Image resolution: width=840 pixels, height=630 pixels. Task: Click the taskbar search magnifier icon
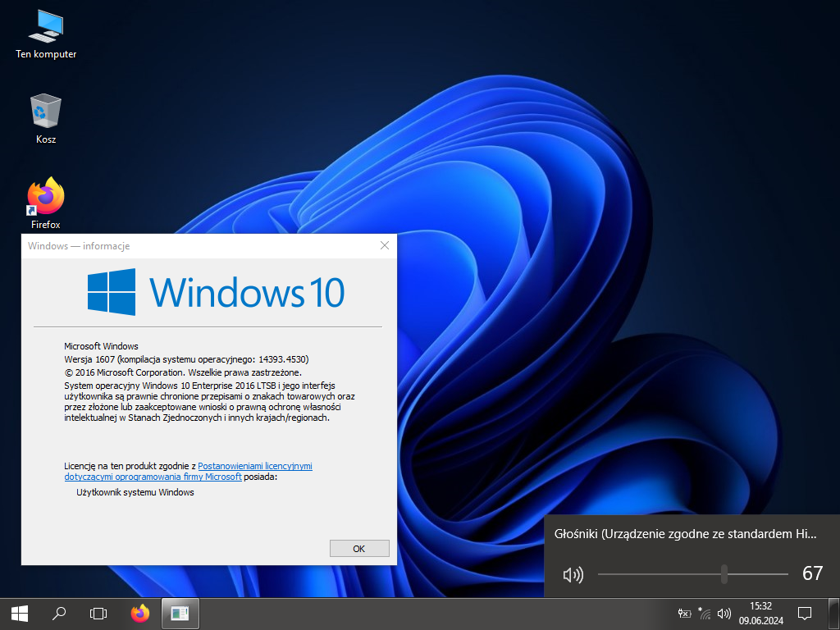(x=59, y=613)
